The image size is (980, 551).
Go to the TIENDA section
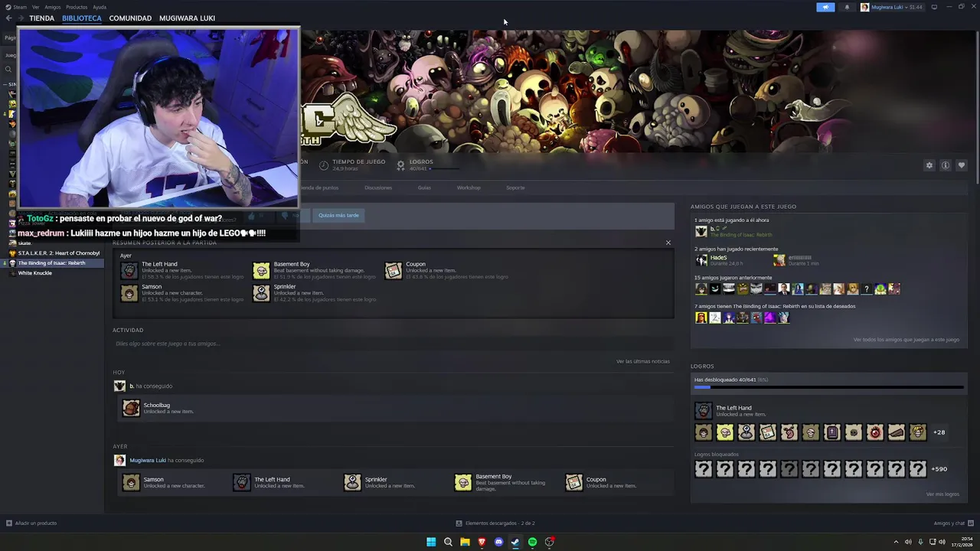point(41,18)
